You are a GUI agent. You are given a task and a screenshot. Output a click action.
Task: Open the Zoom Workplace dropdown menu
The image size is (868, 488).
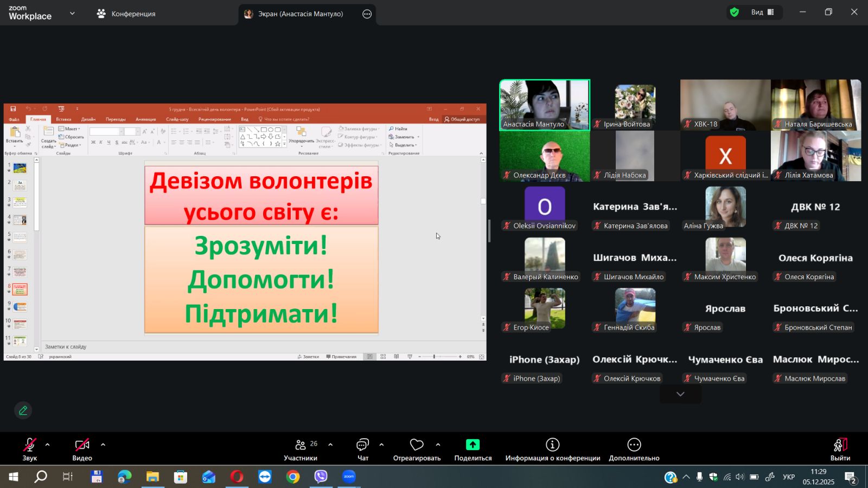(x=72, y=14)
